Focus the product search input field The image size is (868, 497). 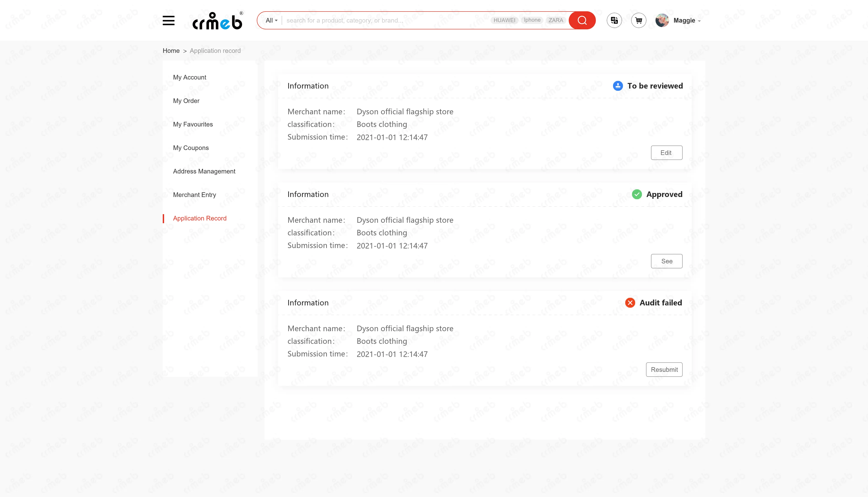[386, 21]
